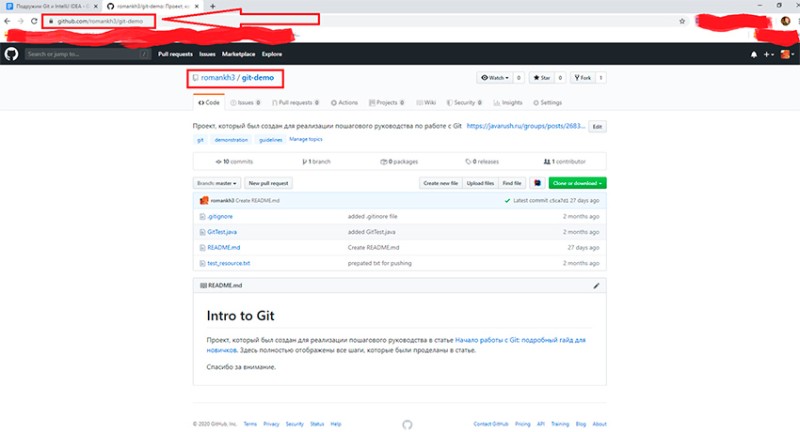Click the address bar URL
The height and width of the screenshot is (432, 800).
tap(100, 21)
